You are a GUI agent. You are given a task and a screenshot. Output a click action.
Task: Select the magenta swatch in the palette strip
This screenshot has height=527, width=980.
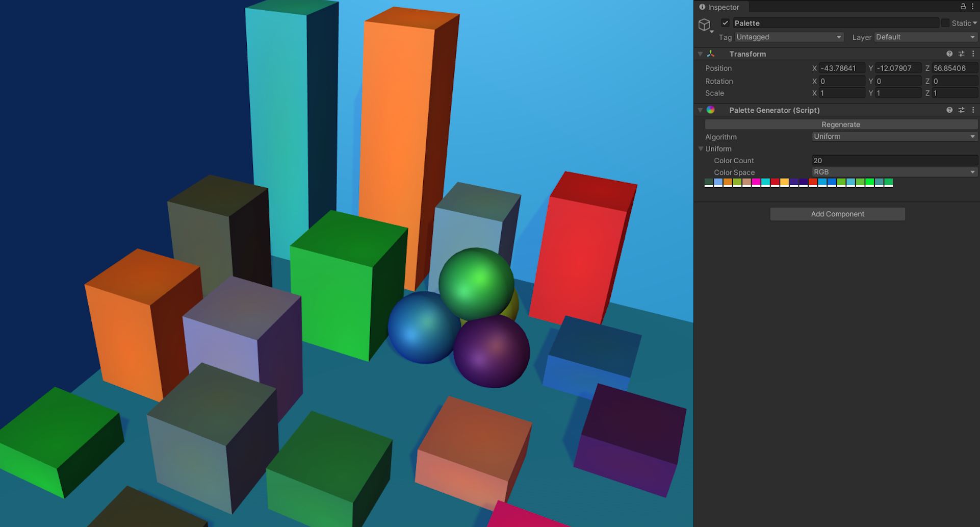[x=756, y=182]
